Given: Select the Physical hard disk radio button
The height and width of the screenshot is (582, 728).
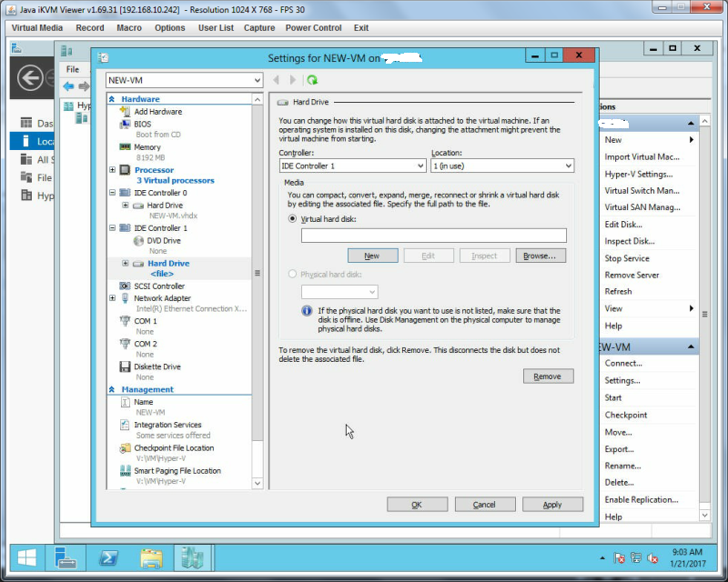Looking at the screenshot, I should (x=292, y=275).
